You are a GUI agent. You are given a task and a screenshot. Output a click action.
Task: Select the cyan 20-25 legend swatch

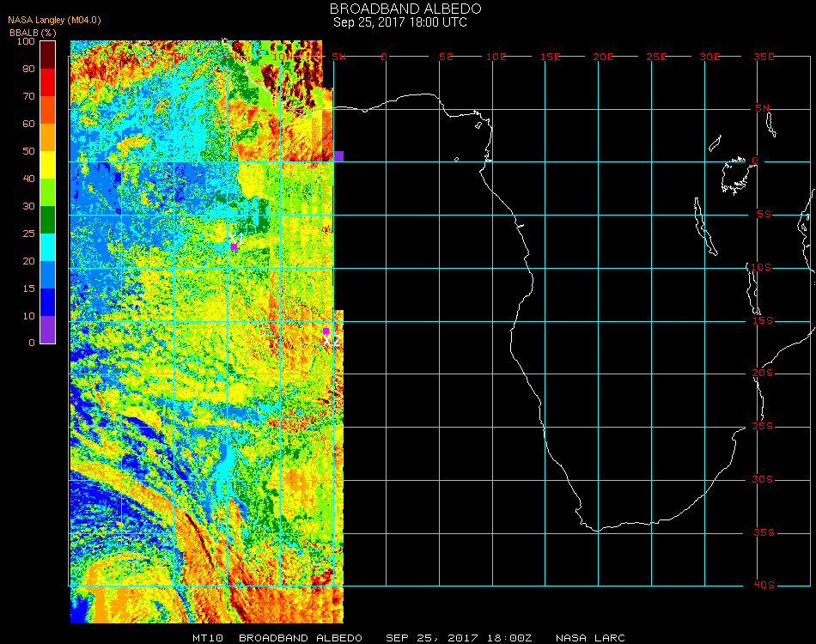point(48,247)
